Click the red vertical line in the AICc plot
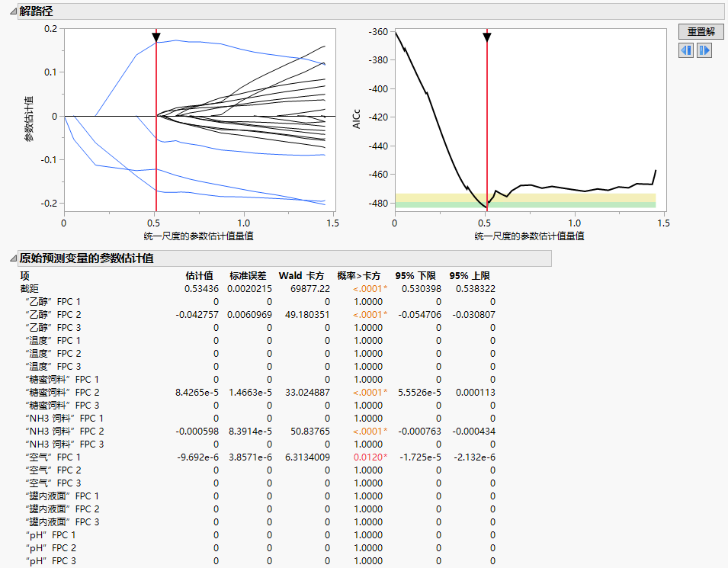The height and width of the screenshot is (568, 728). [x=489, y=114]
